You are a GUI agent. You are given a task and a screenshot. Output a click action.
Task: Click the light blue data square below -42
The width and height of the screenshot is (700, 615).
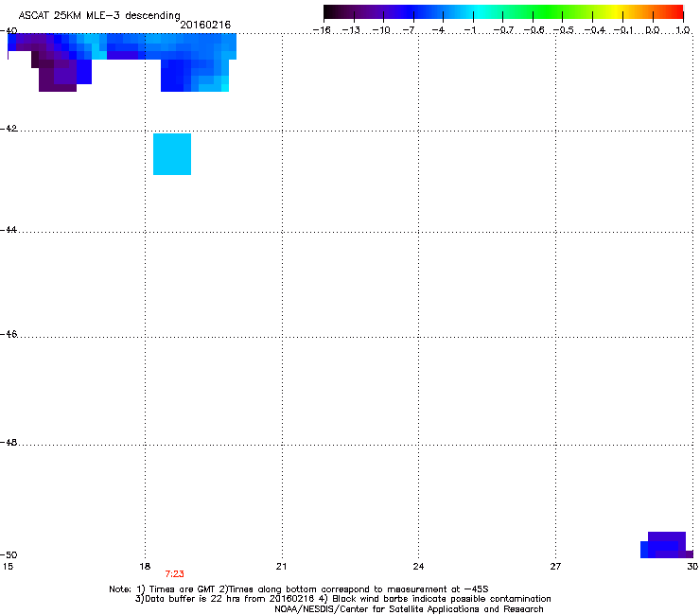pos(172,154)
